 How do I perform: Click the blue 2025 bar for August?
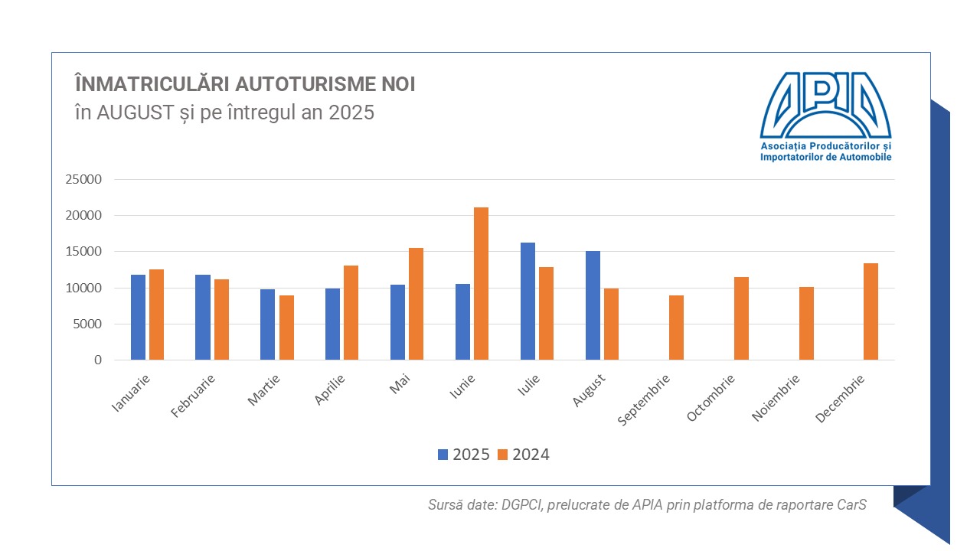pos(593,305)
